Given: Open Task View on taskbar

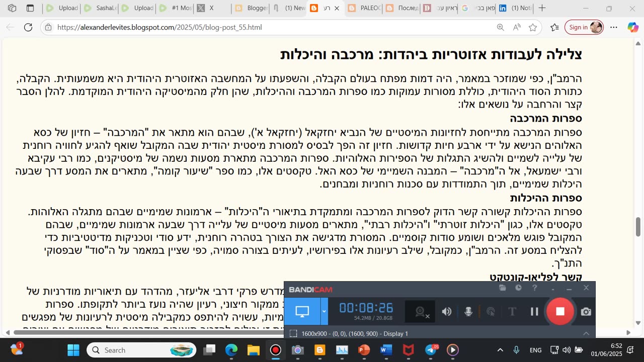Looking at the screenshot, I should [209, 350].
